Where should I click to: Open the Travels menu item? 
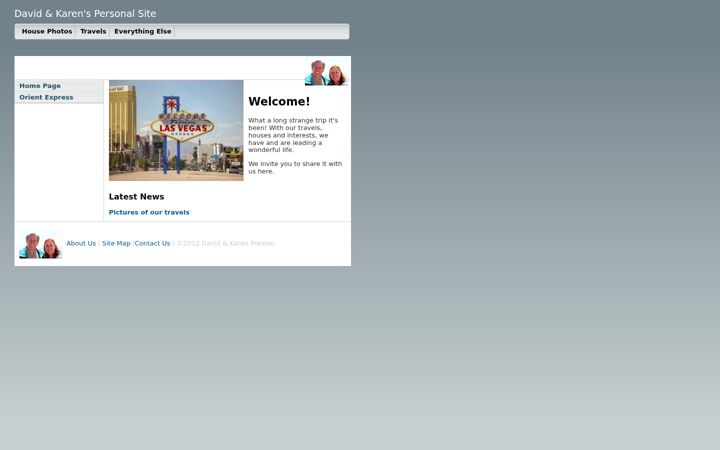coord(93,31)
